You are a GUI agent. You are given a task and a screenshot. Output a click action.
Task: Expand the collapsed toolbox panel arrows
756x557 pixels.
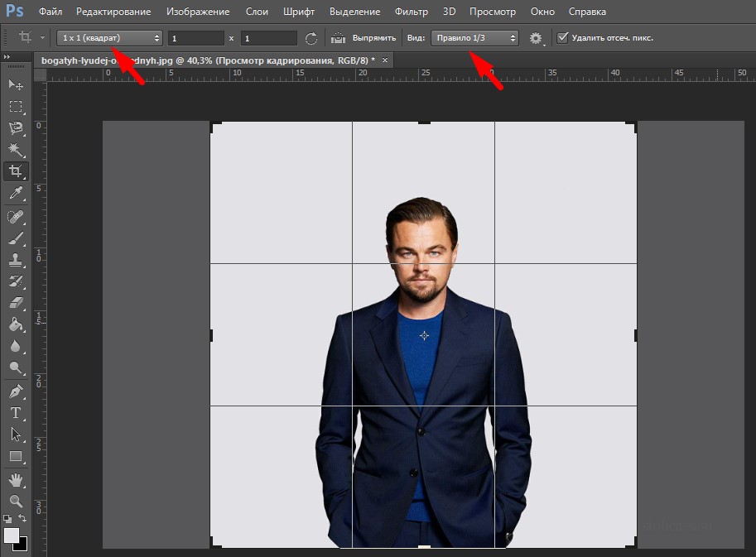(7, 57)
